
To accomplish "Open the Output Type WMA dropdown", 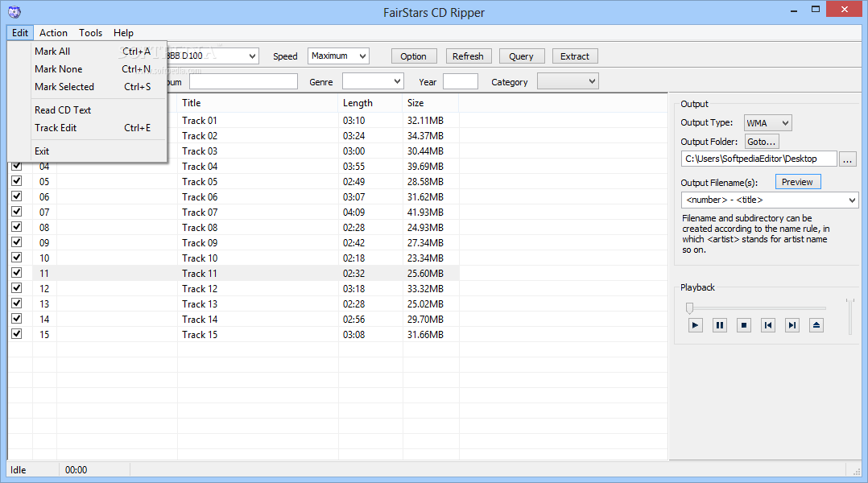I will coord(768,123).
